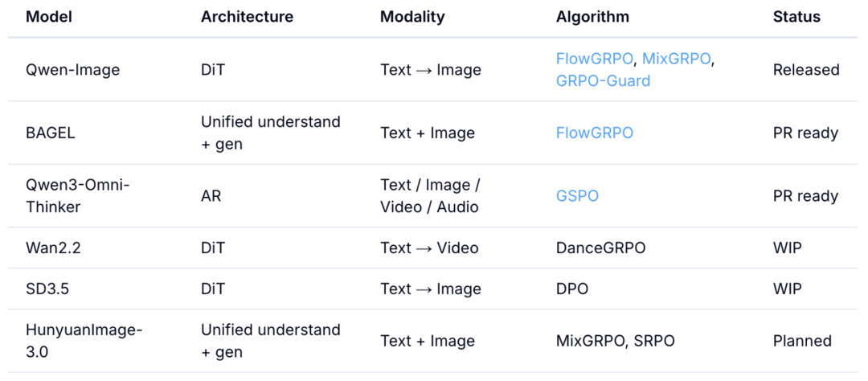The width and height of the screenshot is (868, 381).
Task: Select the Qwen3-Omni-Thinker model cell
Action: [77, 196]
